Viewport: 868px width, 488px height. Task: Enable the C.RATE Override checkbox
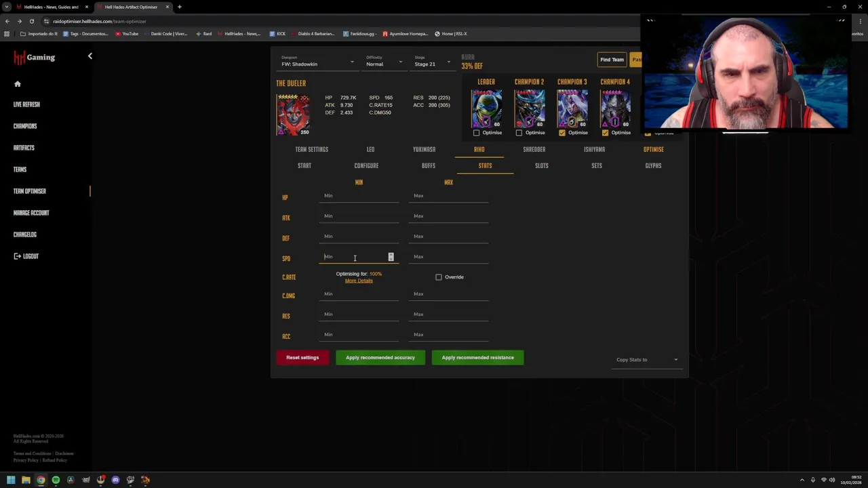[x=439, y=277]
